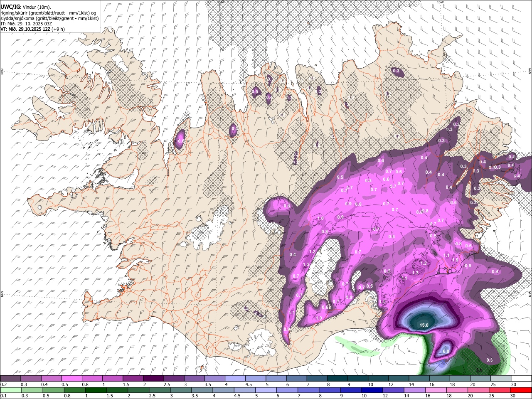Pick the darkest purple 2–2.5 snow legend swatch

[x=153, y=379]
